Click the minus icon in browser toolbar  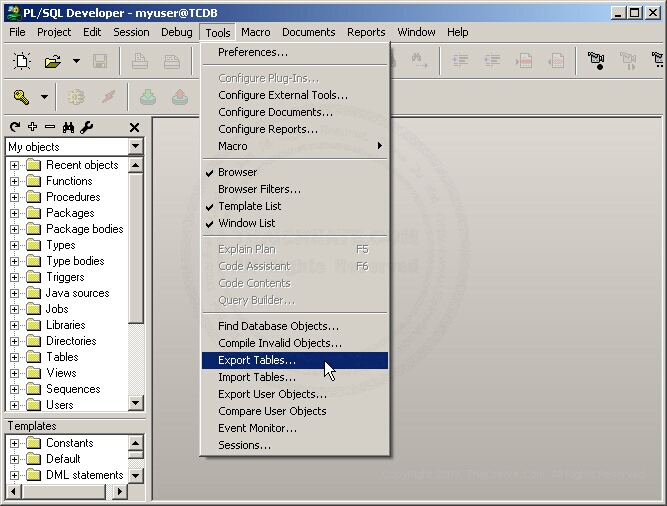coord(49,127)
